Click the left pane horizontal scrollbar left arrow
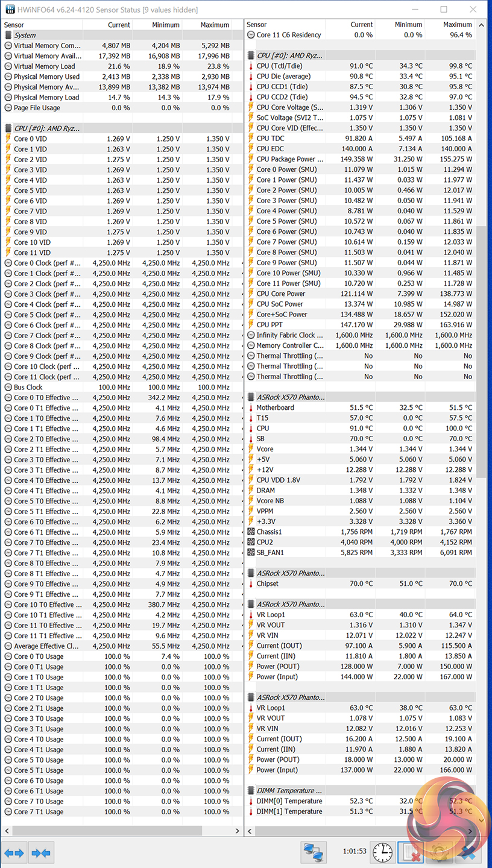Viewport: 492px width, 868px height. [x=7, y=831]
